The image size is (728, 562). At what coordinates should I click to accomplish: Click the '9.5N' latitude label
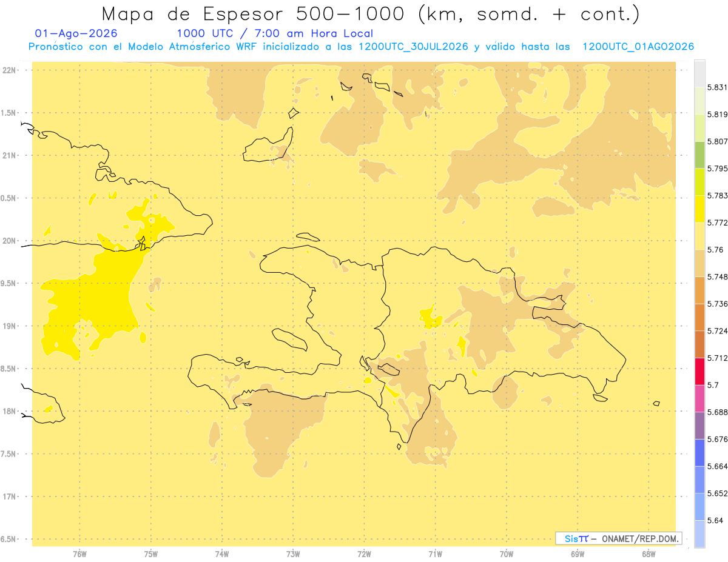[x=8, y=283]
